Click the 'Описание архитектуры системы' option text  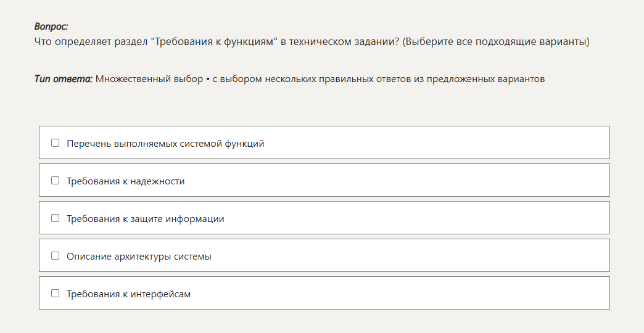click(x=139, y=257)
